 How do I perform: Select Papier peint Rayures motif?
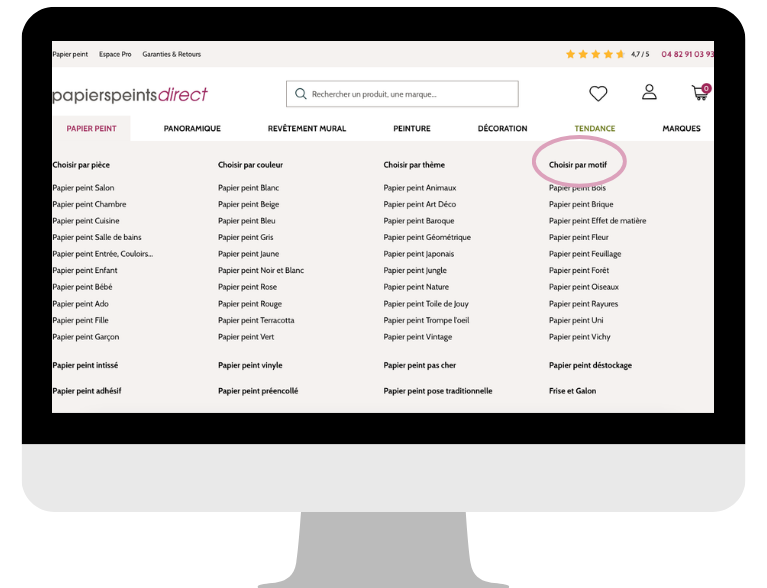tap(583, 304)
